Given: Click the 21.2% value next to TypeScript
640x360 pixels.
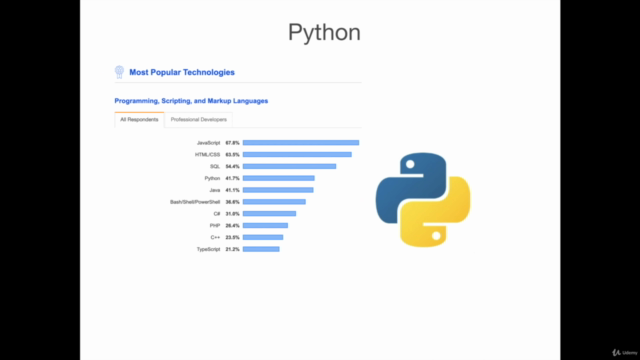Looking at the screenshot, I should point(232,249).
